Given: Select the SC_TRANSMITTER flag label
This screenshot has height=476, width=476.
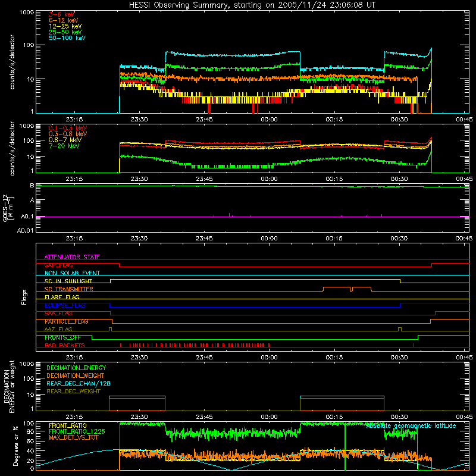Looking at the screenshot, I should [x=69, y=289].
